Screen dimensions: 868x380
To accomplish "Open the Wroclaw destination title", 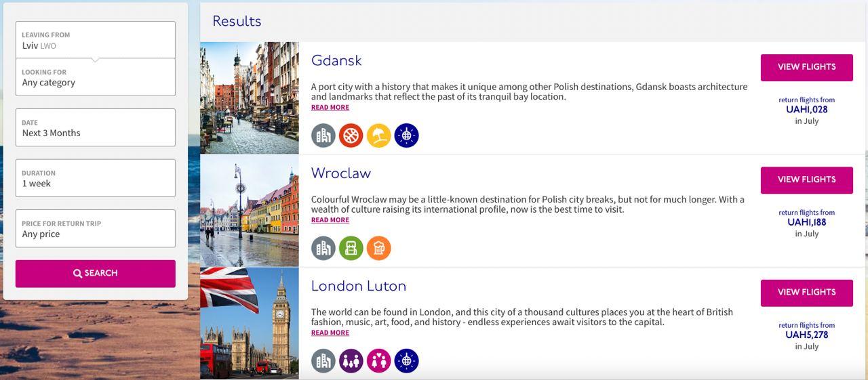I will pos(341,173).
